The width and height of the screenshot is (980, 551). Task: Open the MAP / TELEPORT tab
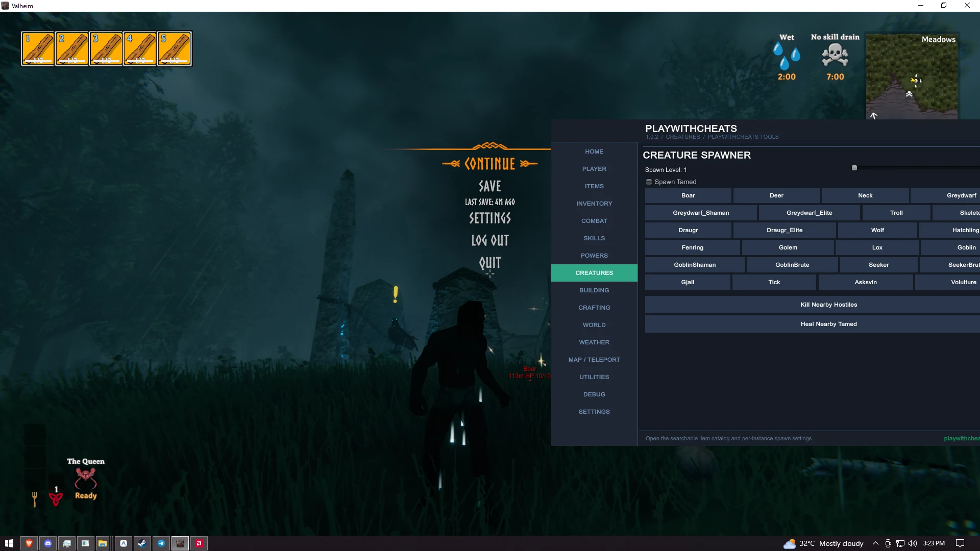tap(594, 360)
